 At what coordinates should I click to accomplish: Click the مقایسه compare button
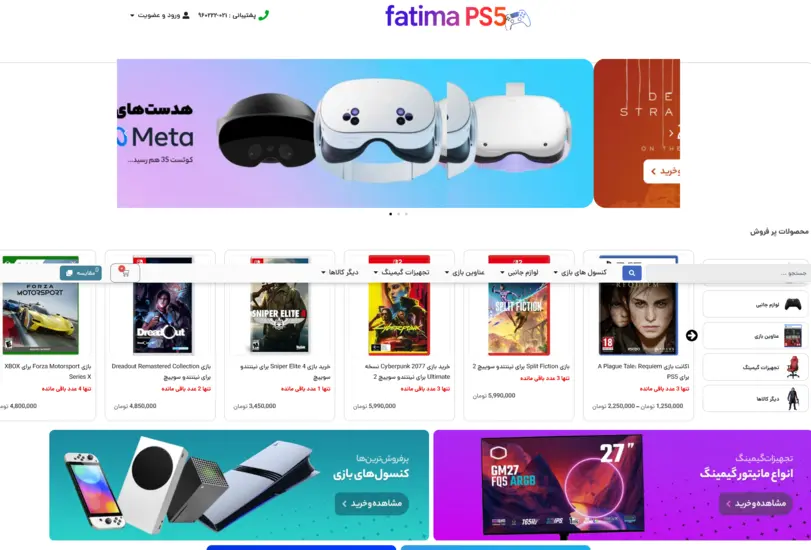tap(81, 273)
